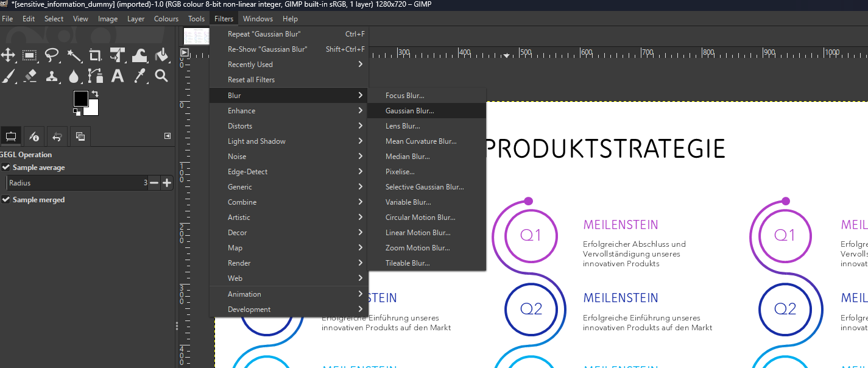Select the Bucket Fill tool

coord(161,55)
